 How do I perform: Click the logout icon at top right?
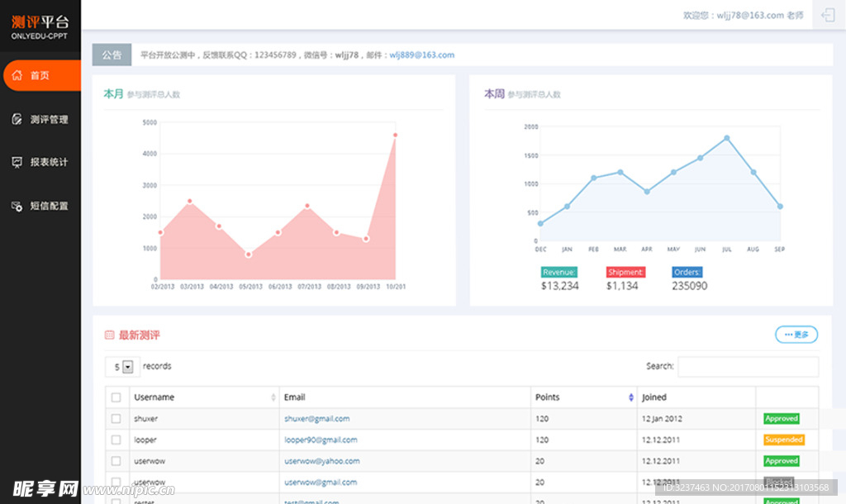829,15
